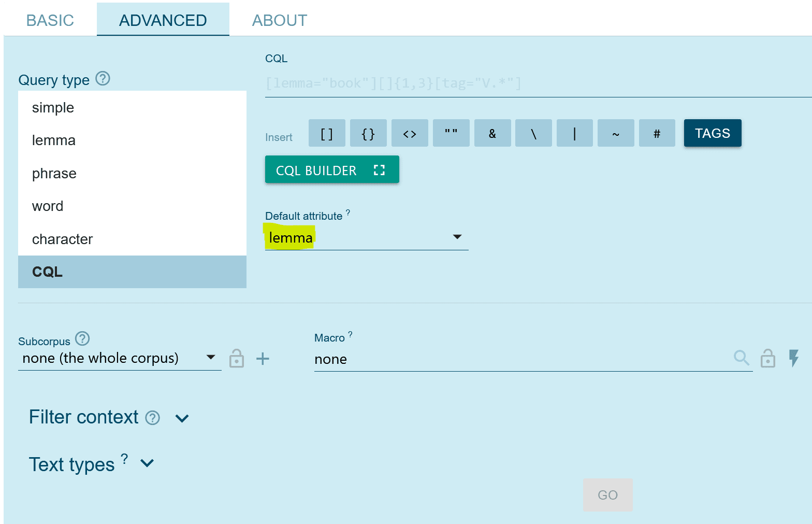
Task: Click the lightning bolt macro icon
Action: pos(793,358)
